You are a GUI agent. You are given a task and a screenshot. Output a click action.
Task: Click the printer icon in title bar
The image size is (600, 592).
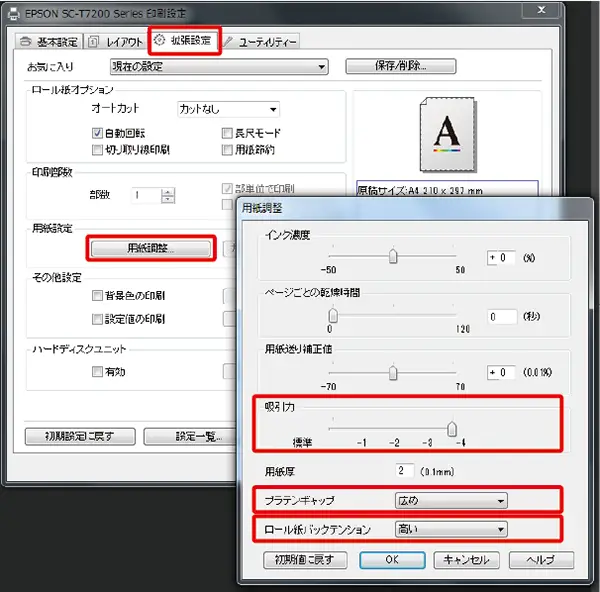(14, 14)
